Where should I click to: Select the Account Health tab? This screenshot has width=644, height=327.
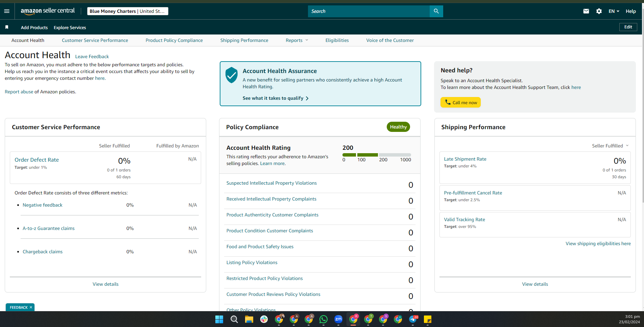pyautogui.click(x=28, y=40)
